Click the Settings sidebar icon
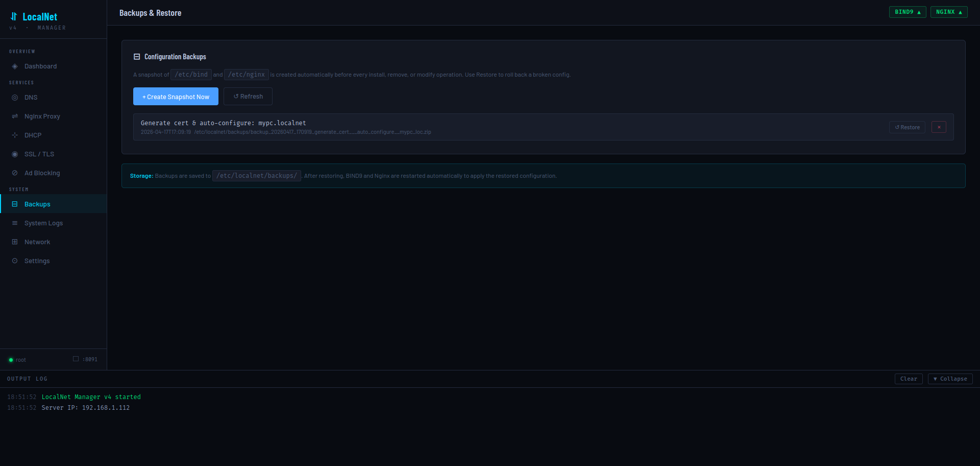 (15, 261)
